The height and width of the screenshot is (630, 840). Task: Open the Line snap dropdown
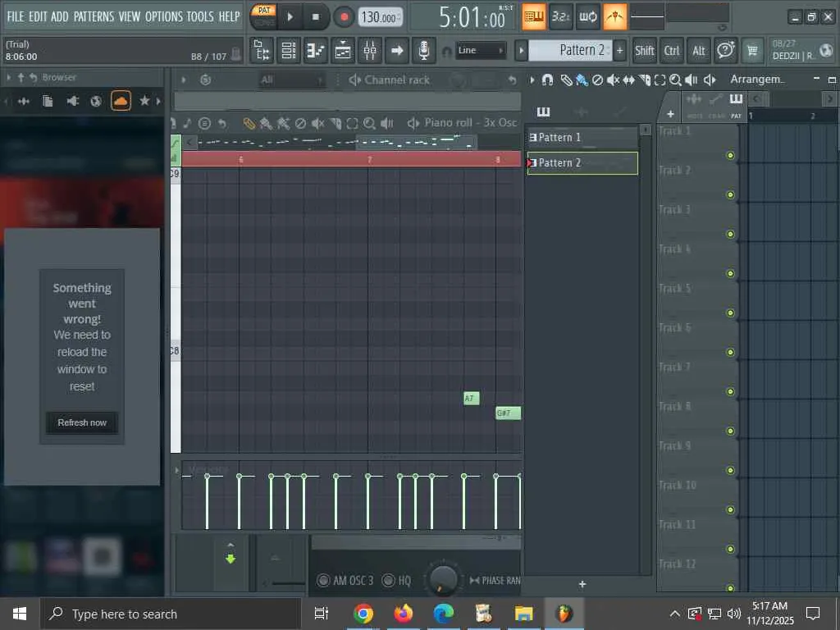(481, 50)
